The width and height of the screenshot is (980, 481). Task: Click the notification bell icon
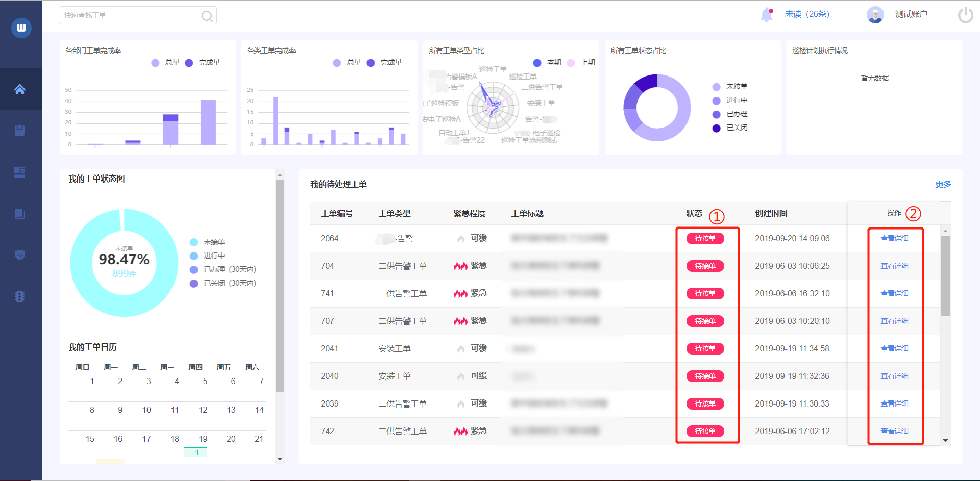[766, 15]
